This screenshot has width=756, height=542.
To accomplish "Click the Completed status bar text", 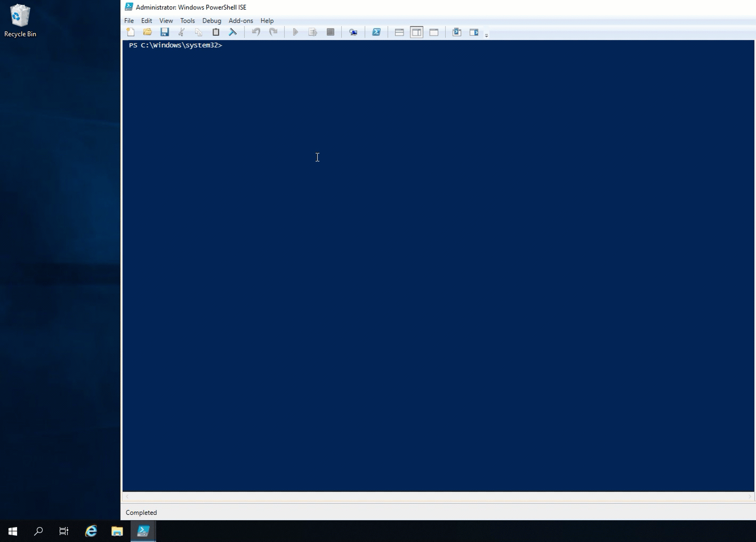I will [141, 513].
